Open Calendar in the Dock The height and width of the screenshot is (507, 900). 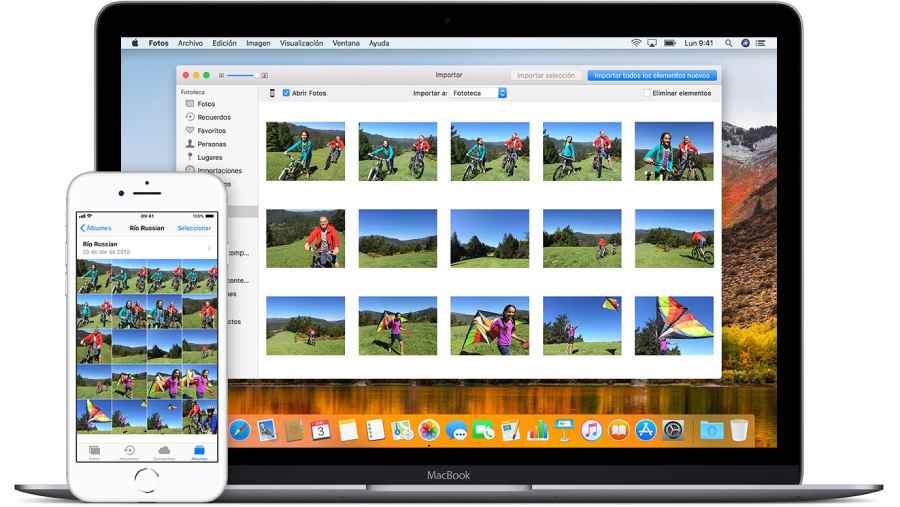pos(321,430)
